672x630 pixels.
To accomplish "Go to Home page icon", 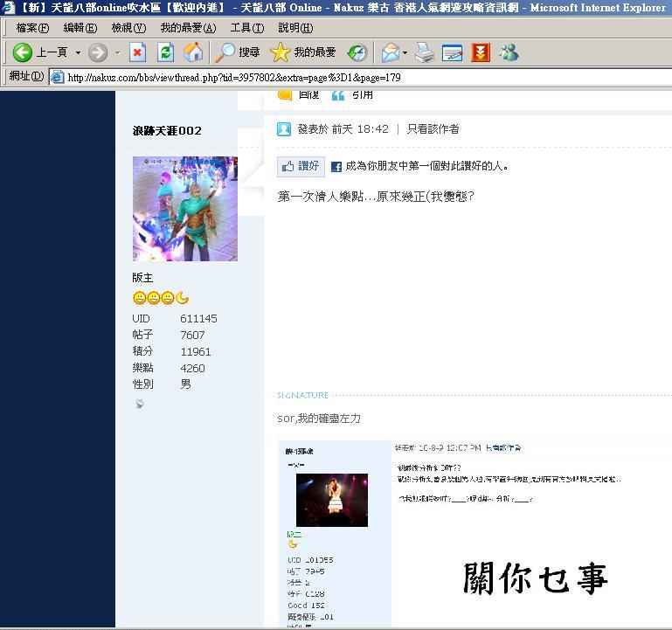I will tap(193, 52).
